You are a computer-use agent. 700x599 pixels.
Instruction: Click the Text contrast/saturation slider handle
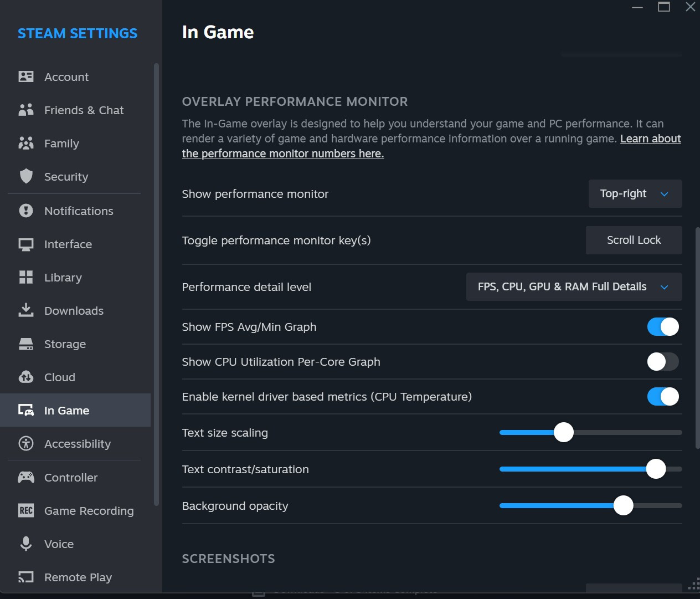pos(656,469)
